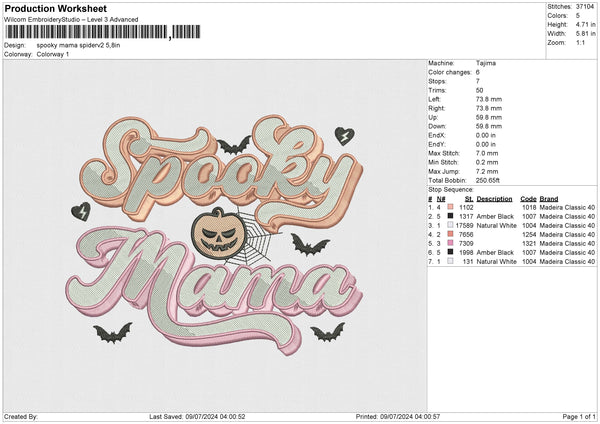This screenshot has height=424, width=600.
Task: Select the Trims value 50
Action: (x=479, y=90)
